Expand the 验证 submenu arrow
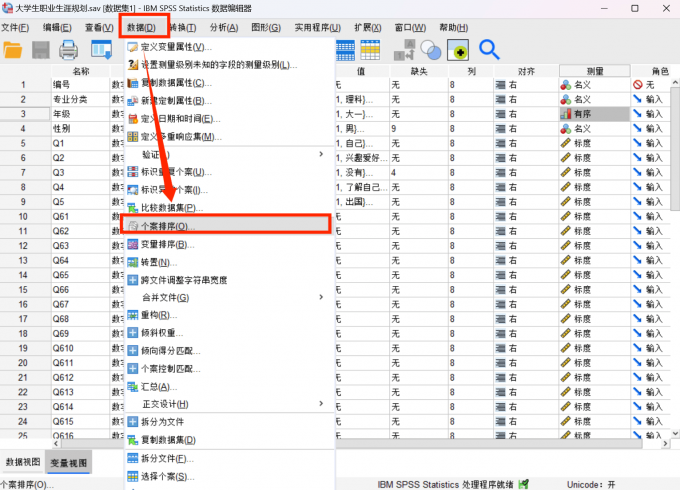This screenshot has height=490, width=680. [x=321, y=154]
